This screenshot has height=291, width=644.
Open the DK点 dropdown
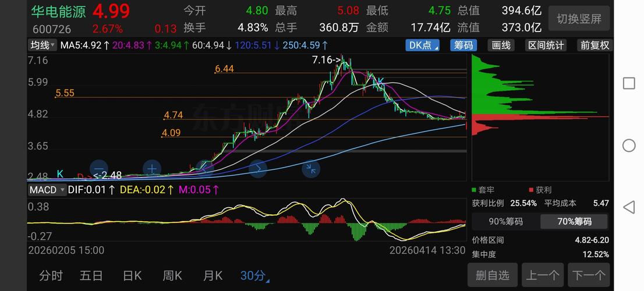[423, 45]
